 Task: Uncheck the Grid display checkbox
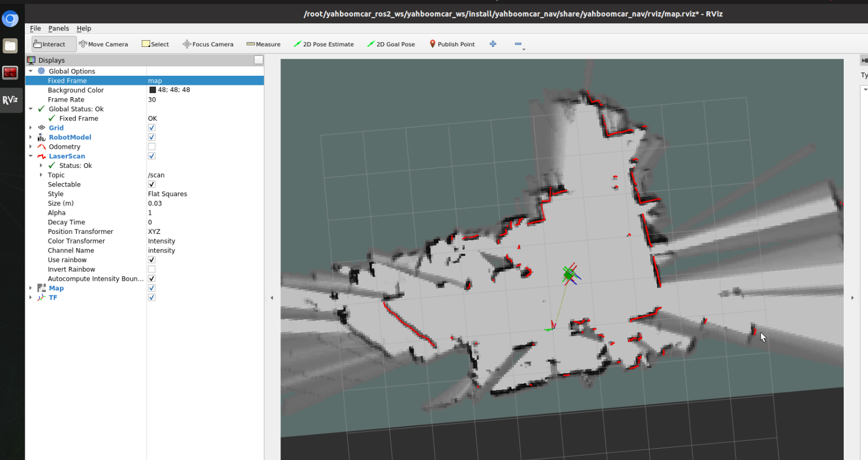click(152, 128)
